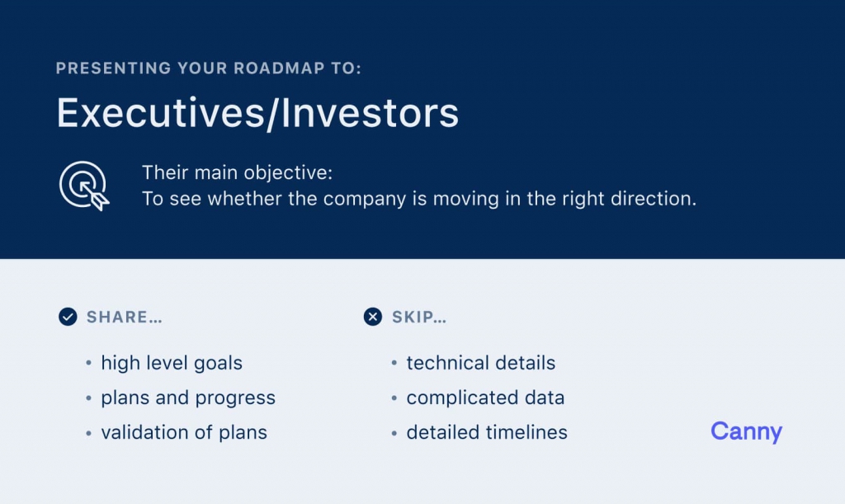
Task: Click the complicated data item
Action: (x=485, y=398)
